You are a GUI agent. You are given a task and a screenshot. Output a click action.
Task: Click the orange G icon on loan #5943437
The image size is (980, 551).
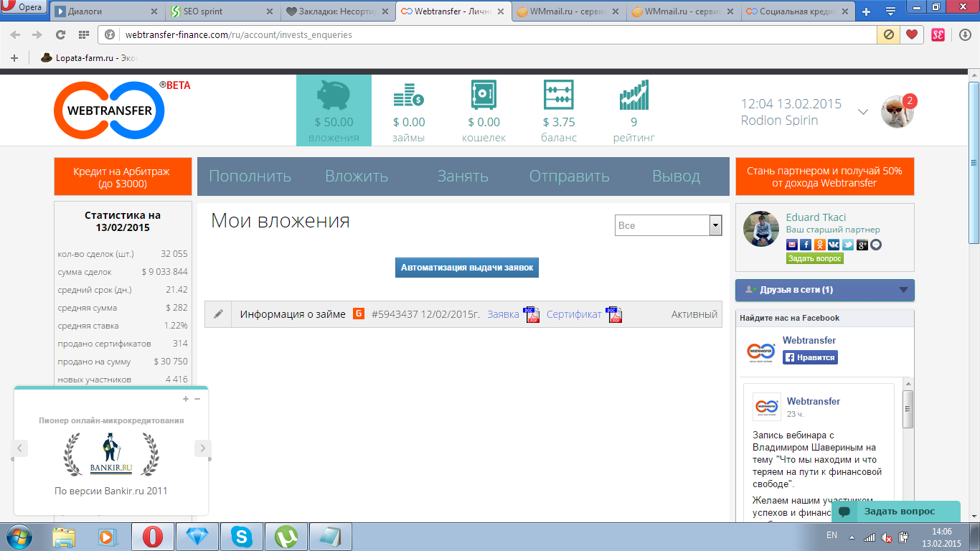pyautogui.click(x=359, y=314)
